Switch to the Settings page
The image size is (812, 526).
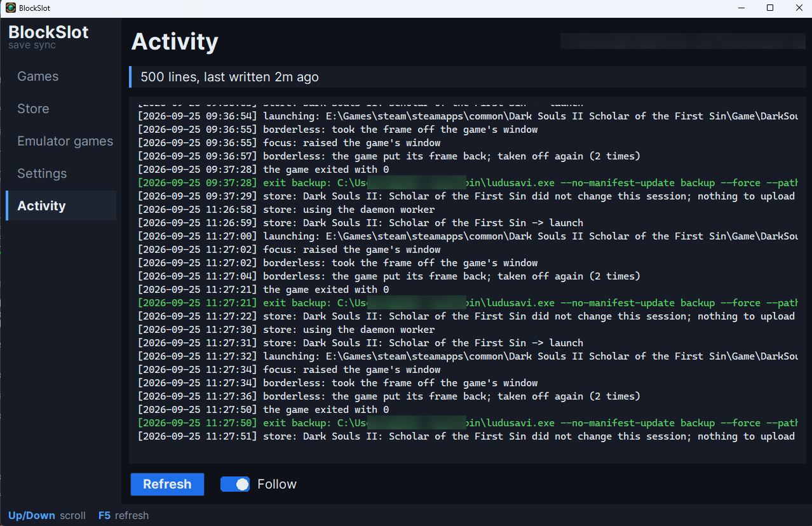tap(61, 173)
